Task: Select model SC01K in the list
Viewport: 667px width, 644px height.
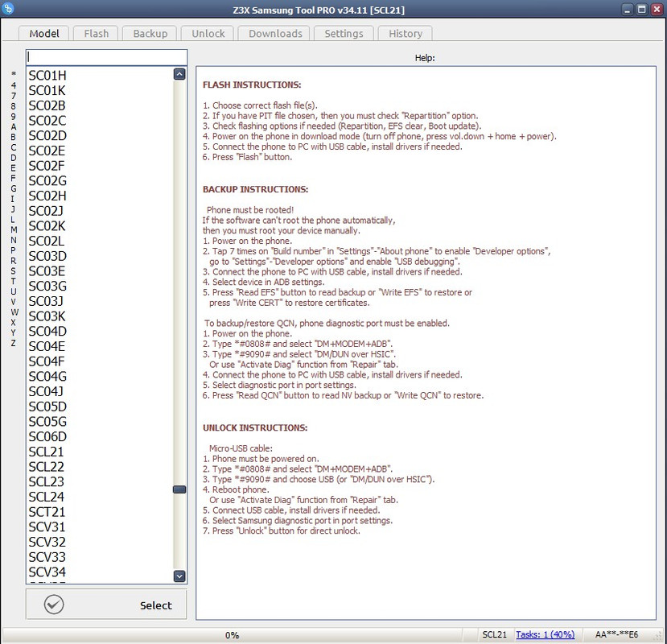Action: (x=100, y=91)
